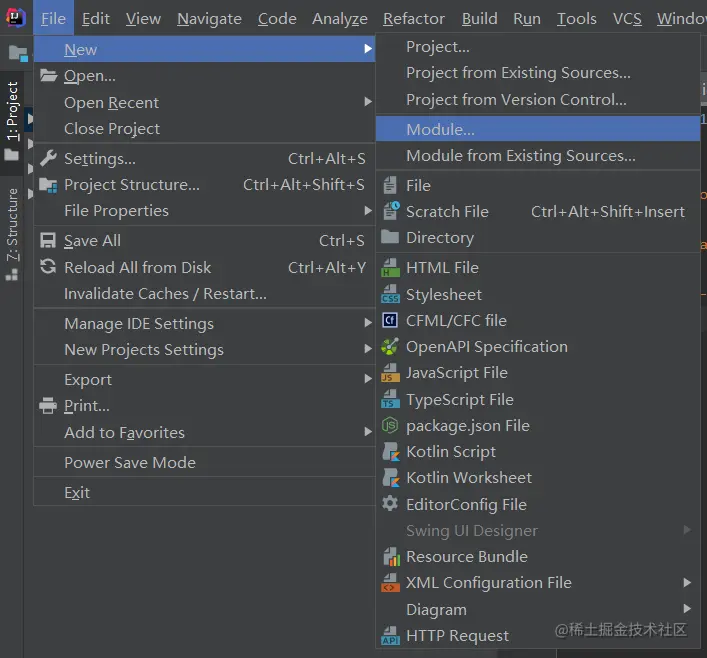The width and height of the screenshot is (707, 658).
Task: Click the File document icon in submenu
Action: [390, 185]
